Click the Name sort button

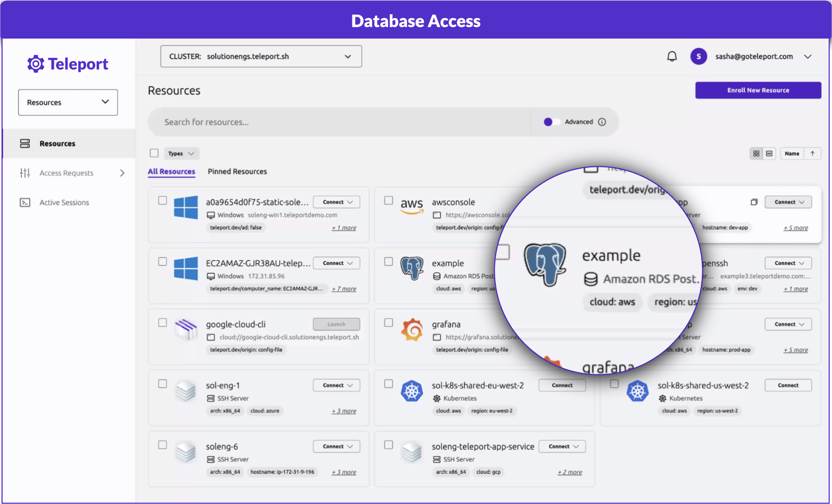[x=792, y=154]
